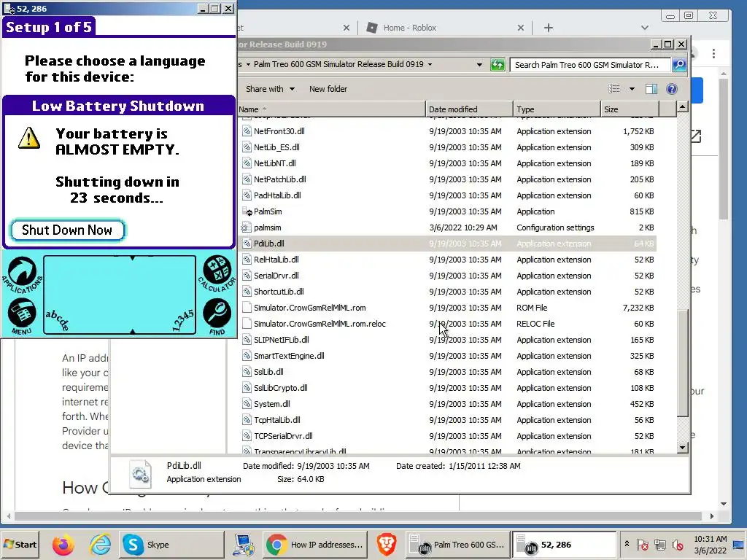The width and height of the screenshot is (747, 560).
Task: Click the muted volume tray icon
Action: click(x=677, y=544)
